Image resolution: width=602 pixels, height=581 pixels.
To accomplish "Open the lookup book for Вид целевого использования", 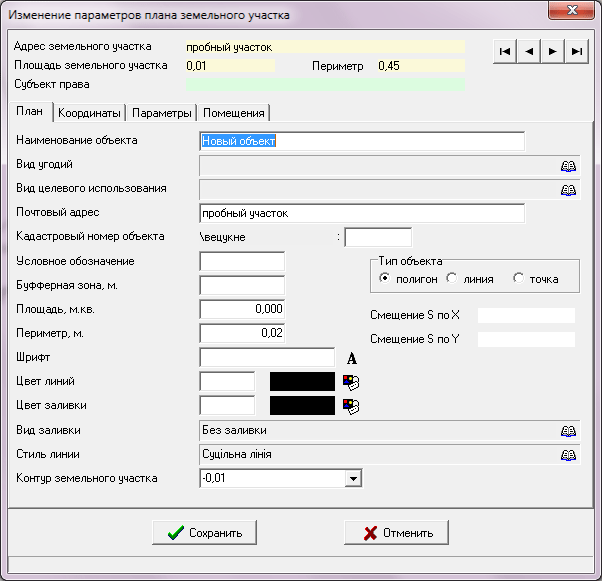I will point(568,189).
